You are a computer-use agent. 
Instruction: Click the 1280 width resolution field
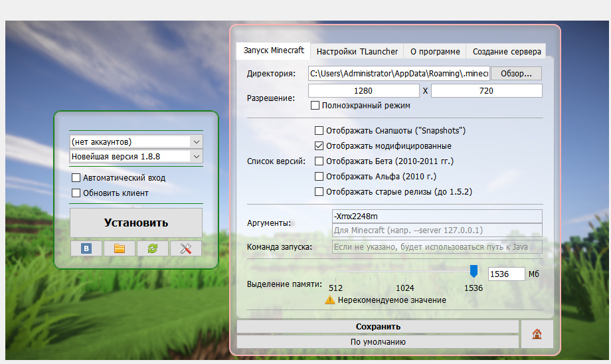tap(363, 90)
